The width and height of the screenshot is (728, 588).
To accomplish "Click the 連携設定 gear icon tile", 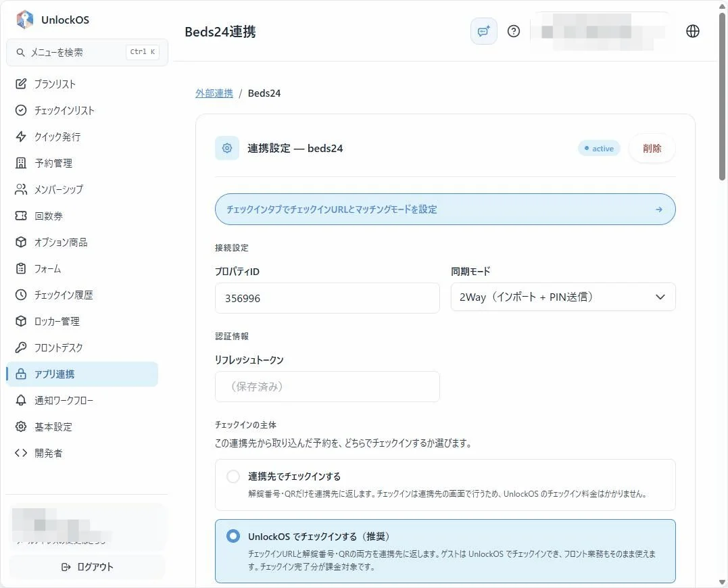I will click(x=227, y=148).
